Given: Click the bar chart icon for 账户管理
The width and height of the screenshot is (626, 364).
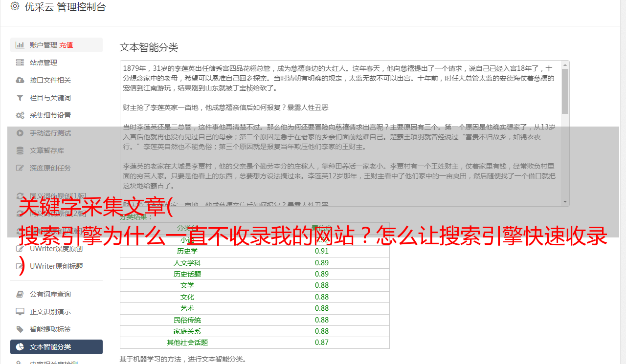Looking at the screenshot, I should [x=20, y=45].
